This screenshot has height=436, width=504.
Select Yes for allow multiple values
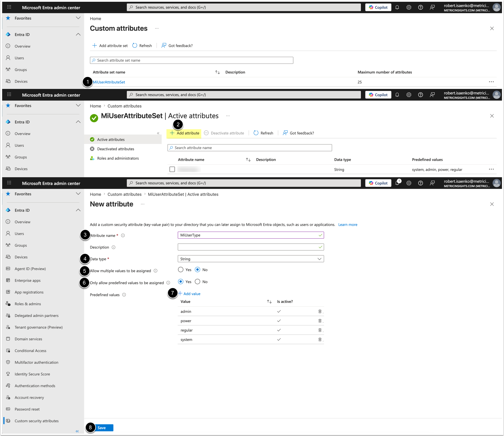pos(181,270)
